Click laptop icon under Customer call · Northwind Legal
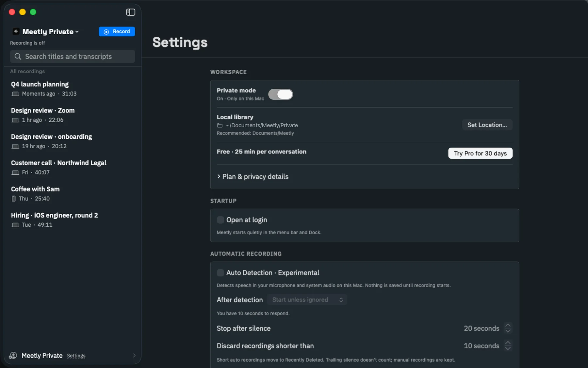The image size is (588, 368). 15,172
